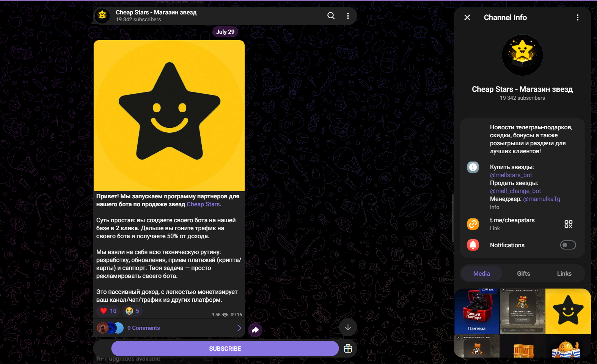The image size is (597, 364).
Task: Open large channel avatar in info panel
Action: 522,55
